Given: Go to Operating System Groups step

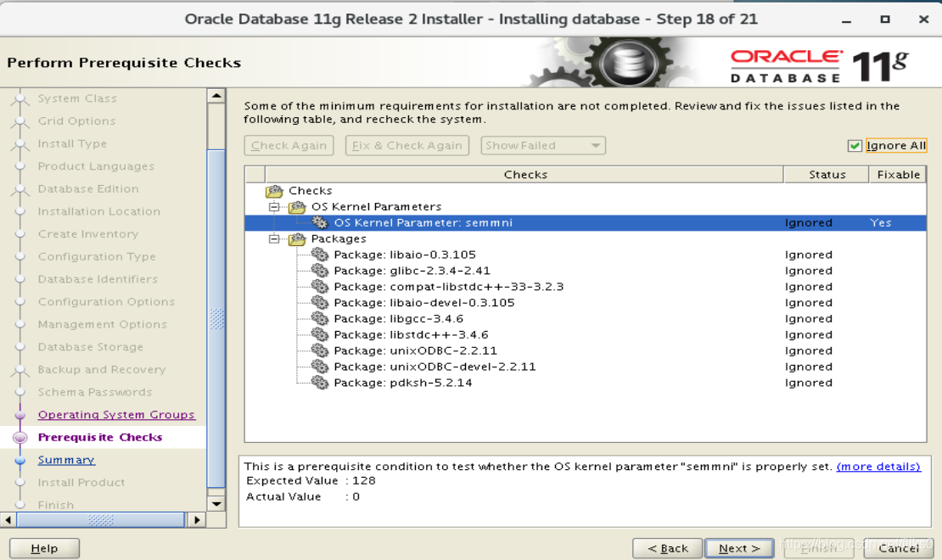Looking at the screenshot, I should click(116, 415).
